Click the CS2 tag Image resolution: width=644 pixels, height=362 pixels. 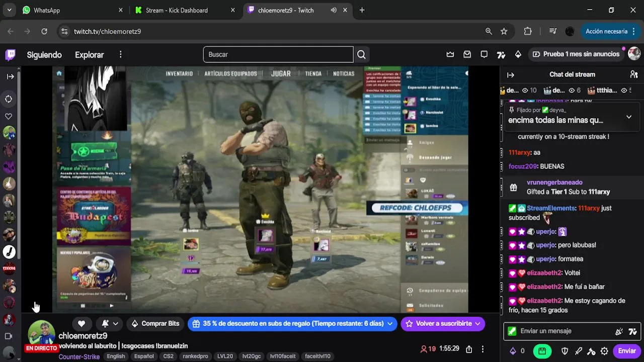[168, 356]
